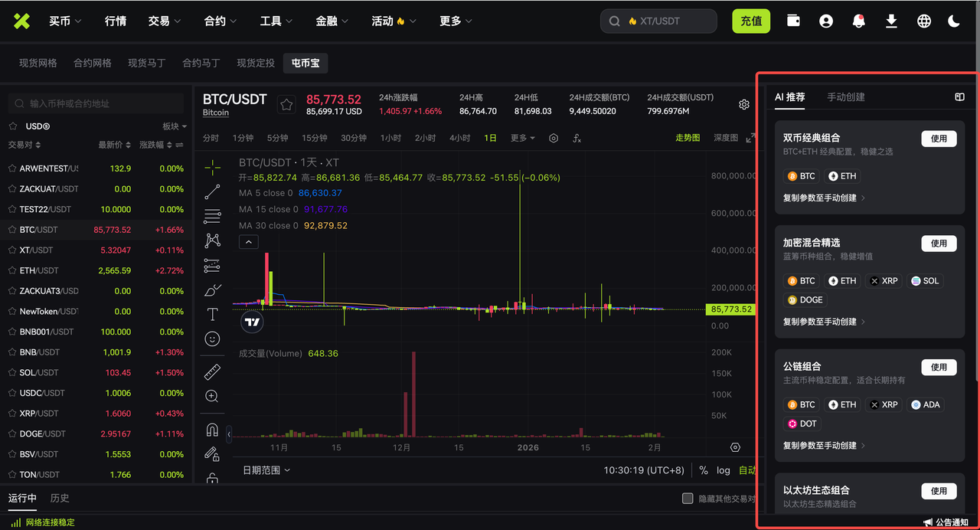Click the XT logo in the header

(x=21, y=21)
